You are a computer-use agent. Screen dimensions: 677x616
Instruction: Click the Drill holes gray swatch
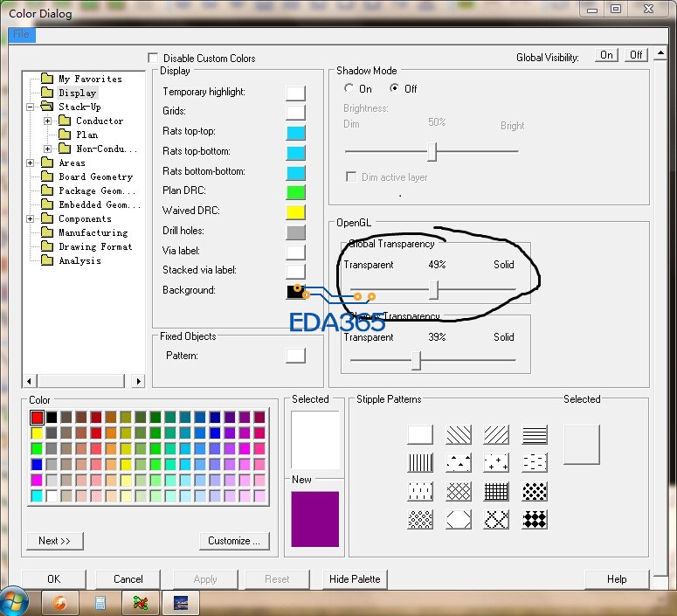click(x=296, y=232)
